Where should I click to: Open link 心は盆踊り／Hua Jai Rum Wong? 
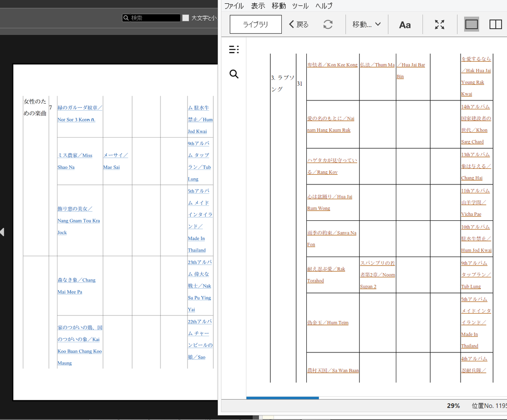click(x=330, y=202)
